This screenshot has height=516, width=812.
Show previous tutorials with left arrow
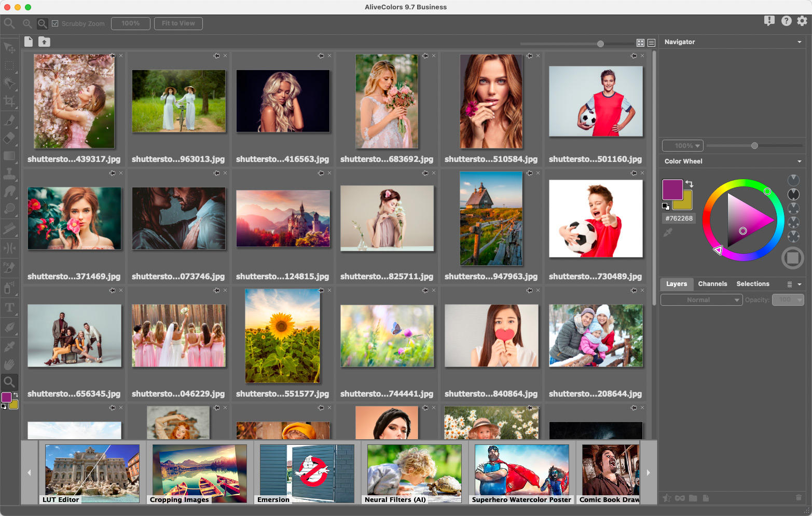29,472
